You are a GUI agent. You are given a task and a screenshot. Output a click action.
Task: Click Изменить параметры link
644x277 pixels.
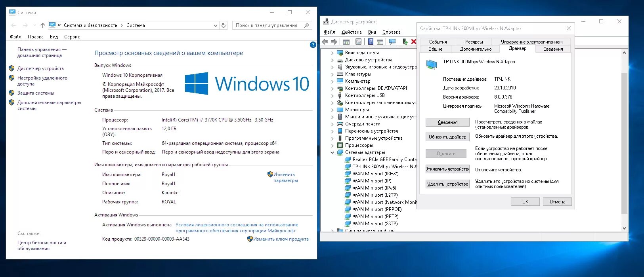click(285, 177)
